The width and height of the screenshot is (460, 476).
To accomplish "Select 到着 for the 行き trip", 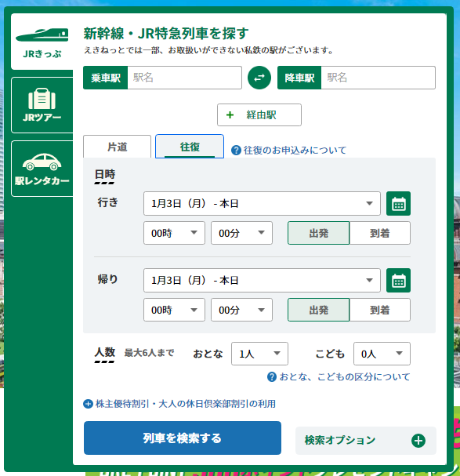I will [380, 233].
